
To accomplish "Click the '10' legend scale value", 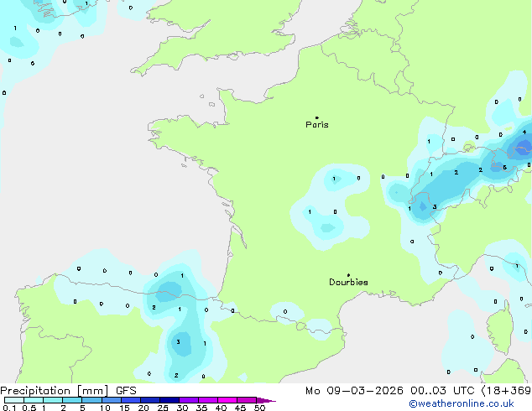I will (105, 408).
